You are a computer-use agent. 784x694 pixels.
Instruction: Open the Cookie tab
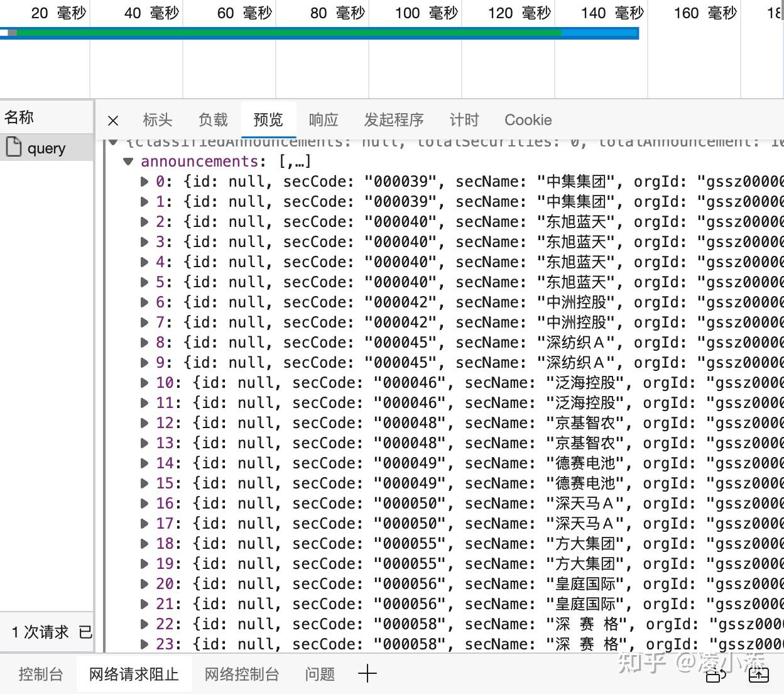[x=528, y=119]
